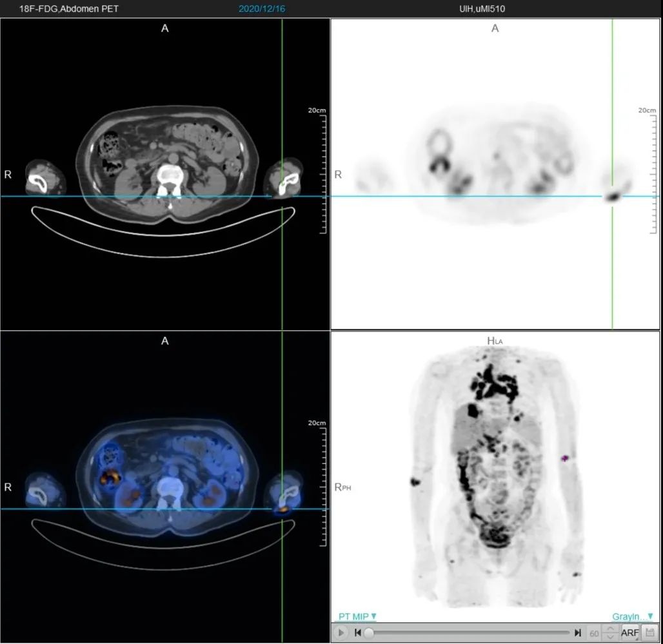Open the GrayIn color map dropdown
This screenshot has width=663, height=644.
pyautogui.click(x=633, y=616)
